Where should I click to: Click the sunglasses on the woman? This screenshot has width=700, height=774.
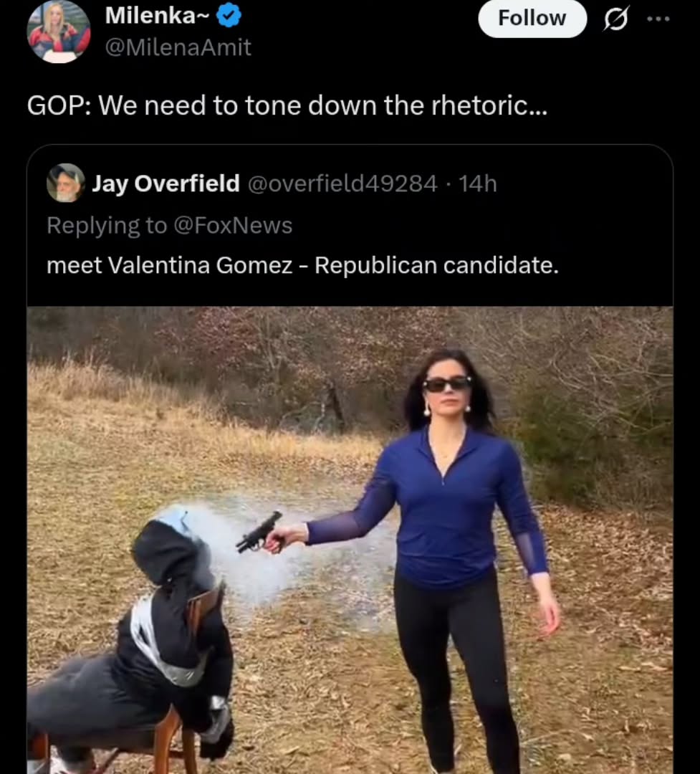click(x=448, y=384)
